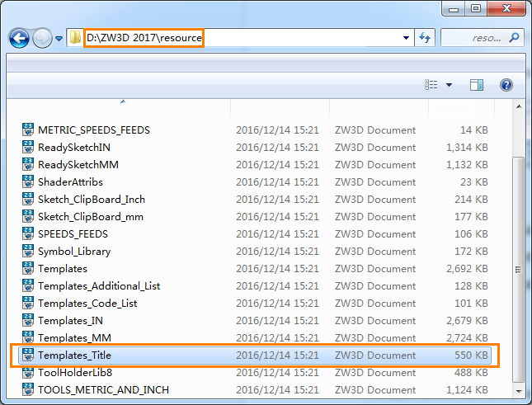Select the file name Templates_MM
Image resolution: width=532 pixels, height=405 pixels.
74,338
